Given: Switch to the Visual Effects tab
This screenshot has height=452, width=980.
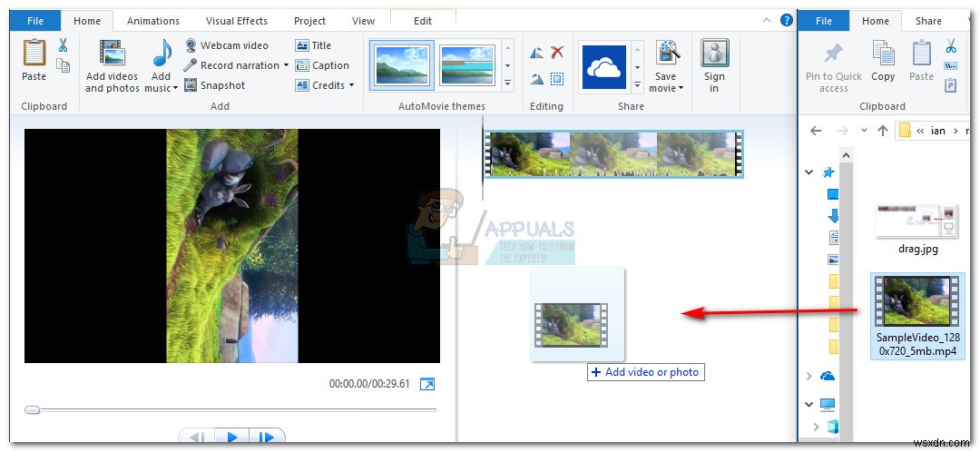Looking at the screenshot, I should click(x=236, y=21).
